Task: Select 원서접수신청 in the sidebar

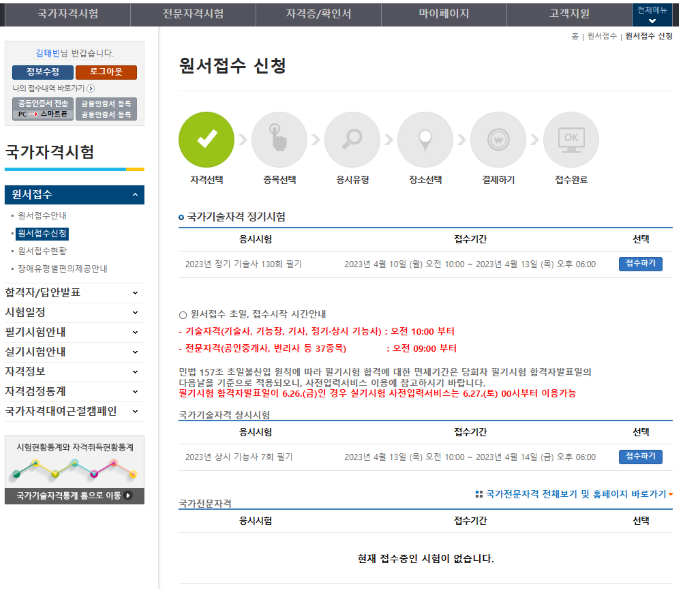Action: coord(42,233)
